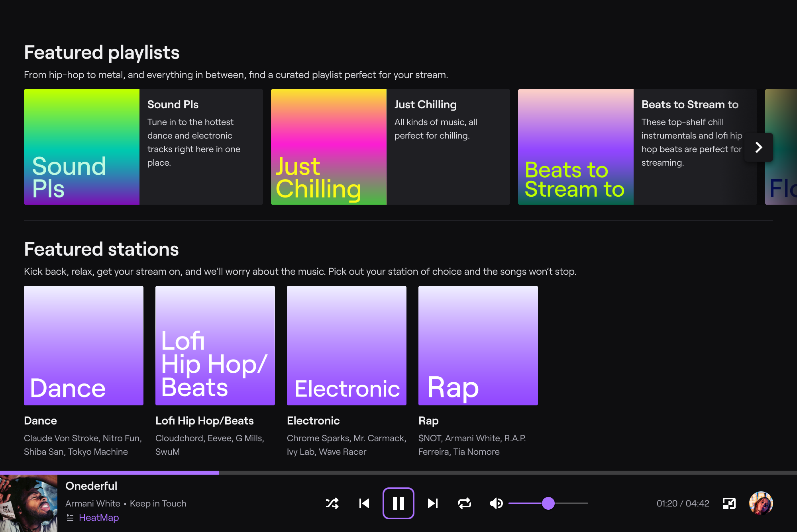Scroll right using the featured playlists chevron
797x532 pixels.
coord(759,147)
